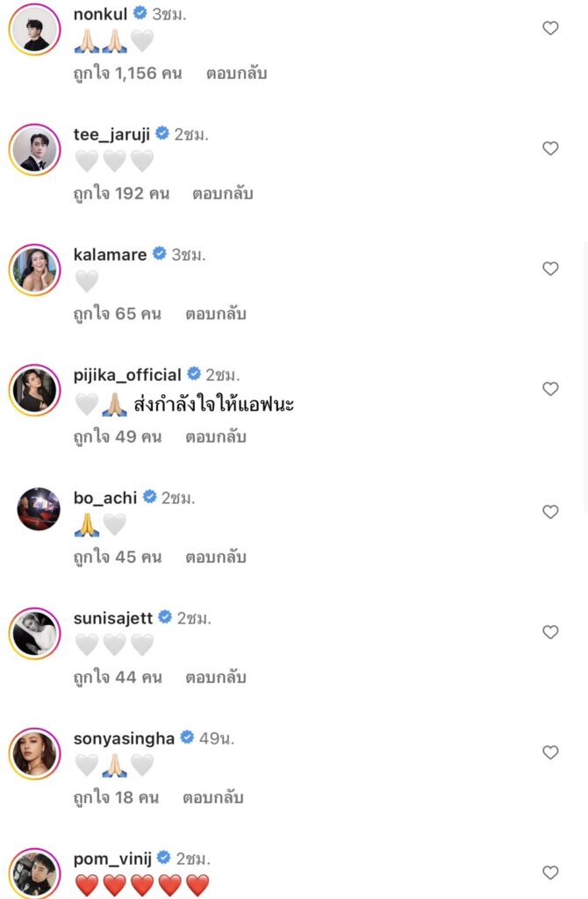View the 1,156 likes on nonkul's comment
Viewport: 588px width, 899px height.
127,74
